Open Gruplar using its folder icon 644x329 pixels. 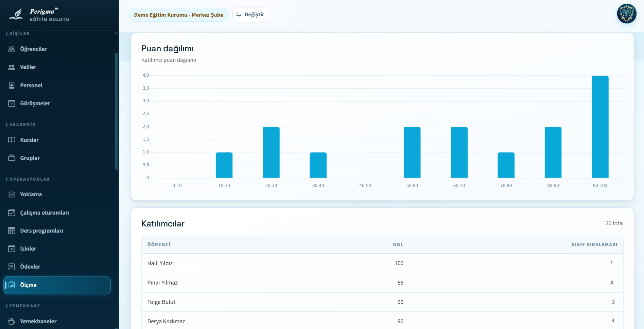(x=12, y=158)
